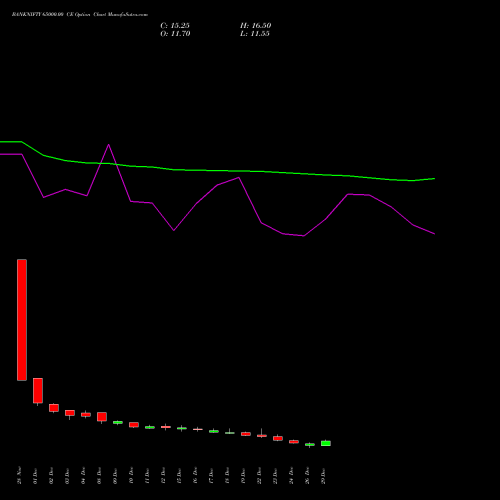Click the peak of the purple indicator line

click(x=109, y=145)
